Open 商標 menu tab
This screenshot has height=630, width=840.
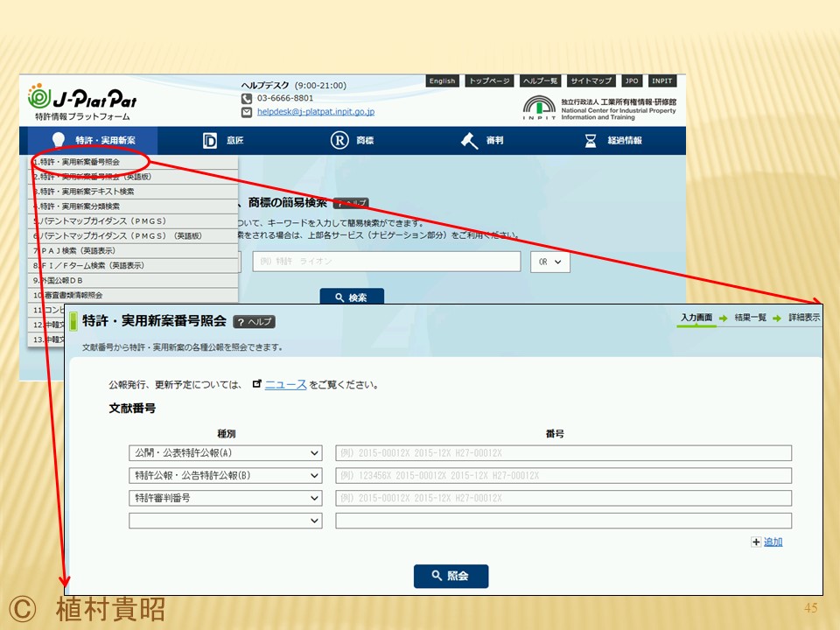[352, 140]
